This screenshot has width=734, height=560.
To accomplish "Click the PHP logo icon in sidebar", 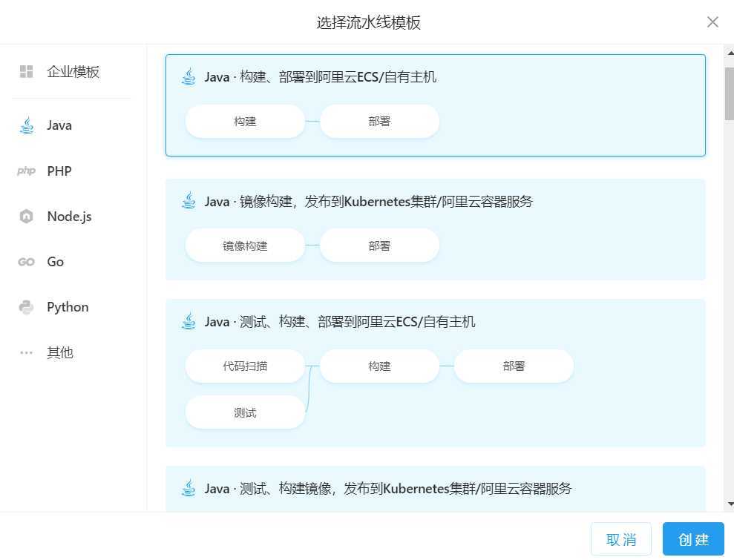I will point(26,171).
